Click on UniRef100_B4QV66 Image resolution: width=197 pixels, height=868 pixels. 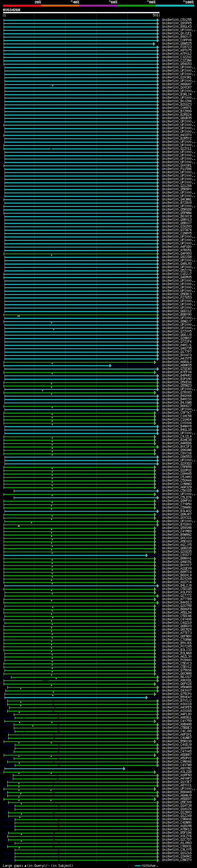click(177, 396)
